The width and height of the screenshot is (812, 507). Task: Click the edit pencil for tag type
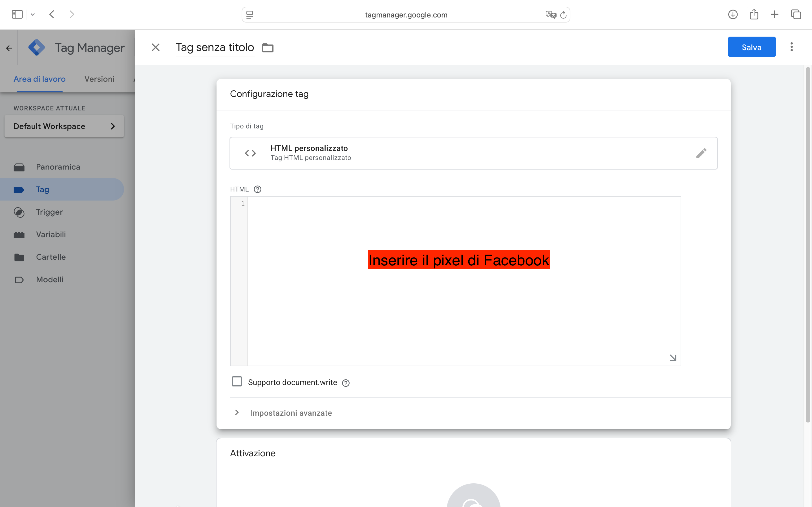coord(701,153)
